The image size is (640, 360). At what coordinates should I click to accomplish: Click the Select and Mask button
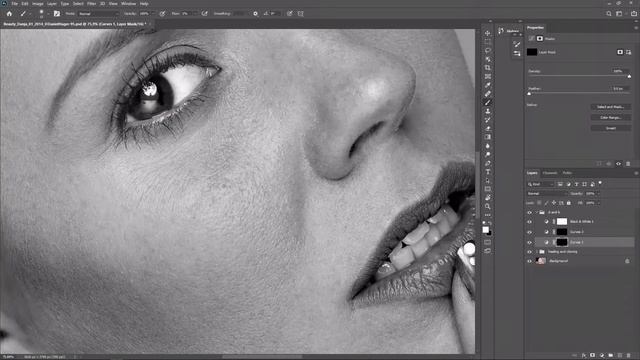coord(611,107)
